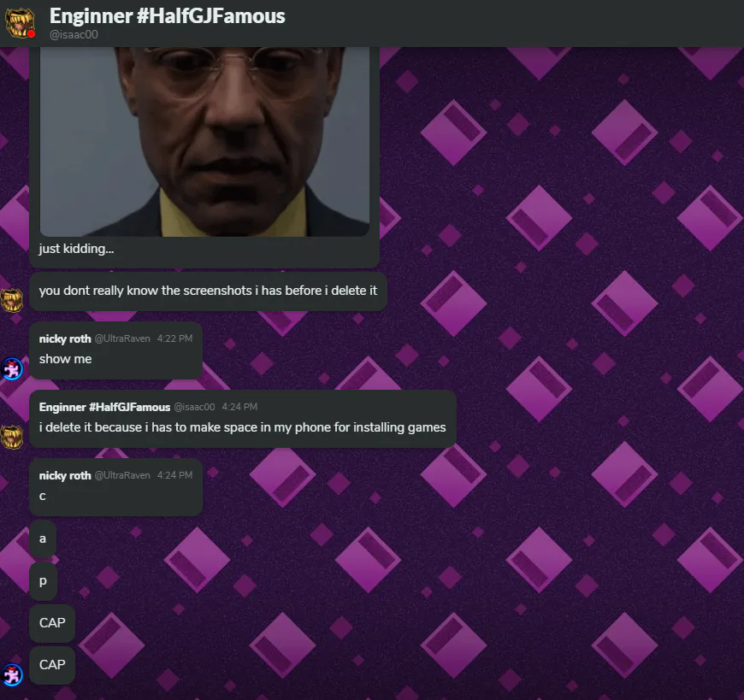
Task: Click Enginner's avatar beside the installing games message
Action: [12, 437]
